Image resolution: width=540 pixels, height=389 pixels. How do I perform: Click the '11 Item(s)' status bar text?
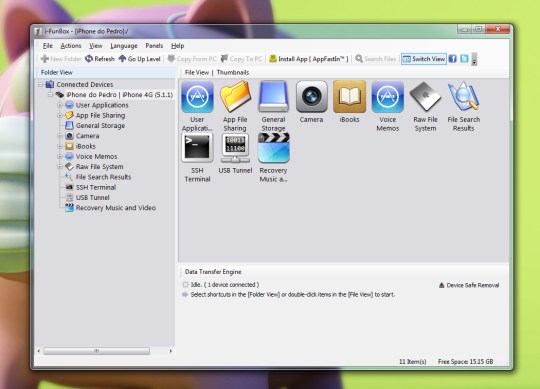click(413, 361)
